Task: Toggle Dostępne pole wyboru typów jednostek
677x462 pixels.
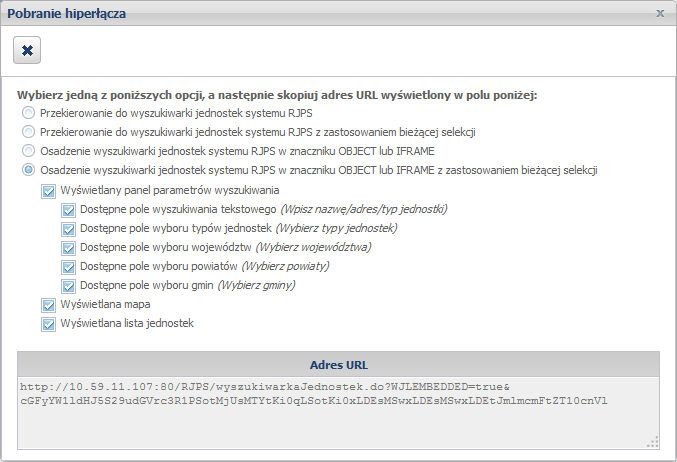Action: (x=68, y=229)
